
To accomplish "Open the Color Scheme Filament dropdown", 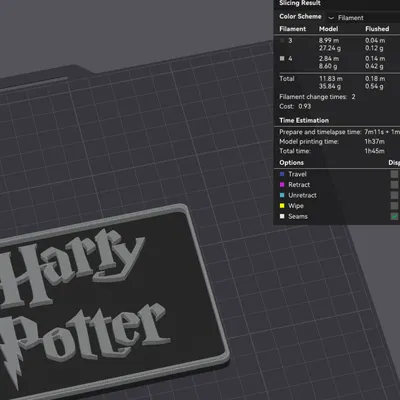I will tap(363, 17).
